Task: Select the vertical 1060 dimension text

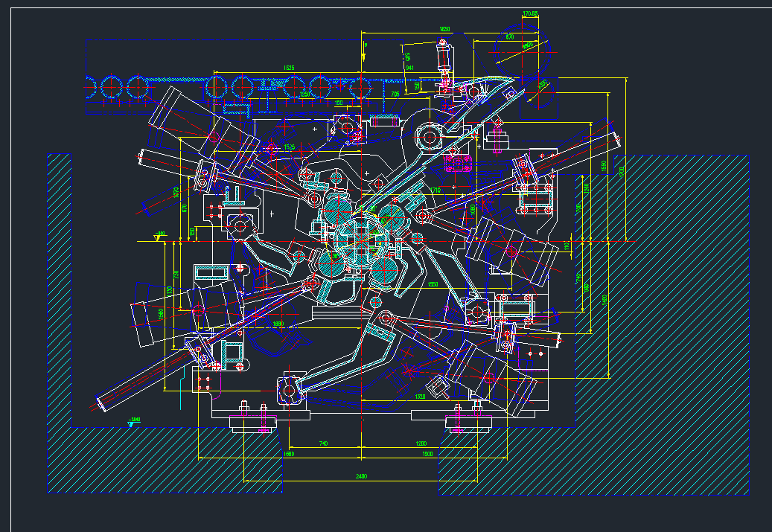Action: 473,210
